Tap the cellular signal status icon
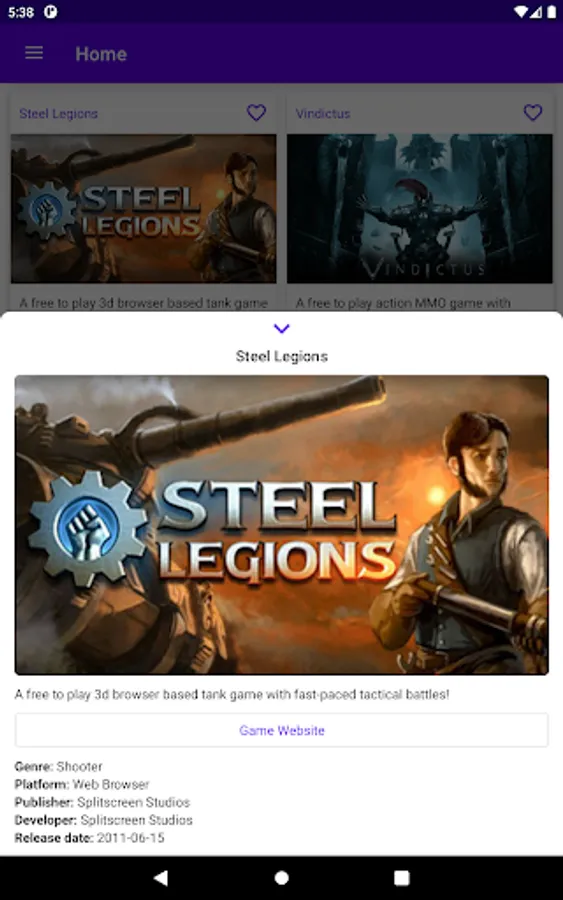Image resolution: width=563 pixels, height=900 pixels. click(x=536, y=12)
